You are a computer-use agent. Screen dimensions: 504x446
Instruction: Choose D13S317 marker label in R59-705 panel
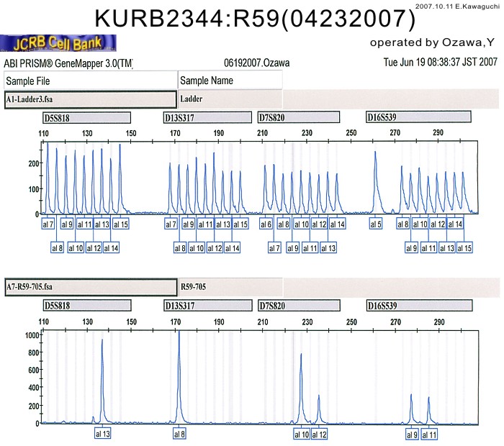coord(205,306)
